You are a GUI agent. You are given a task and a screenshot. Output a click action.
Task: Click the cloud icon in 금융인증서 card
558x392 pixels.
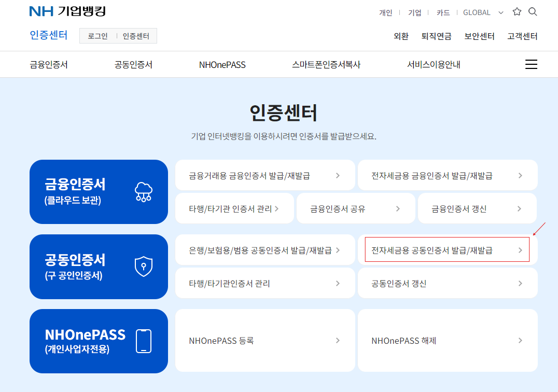[x=144, y=192]
